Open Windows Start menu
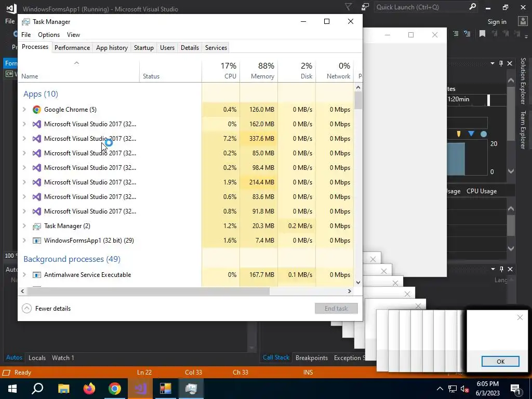532x399 pixels. click(12, 389)
